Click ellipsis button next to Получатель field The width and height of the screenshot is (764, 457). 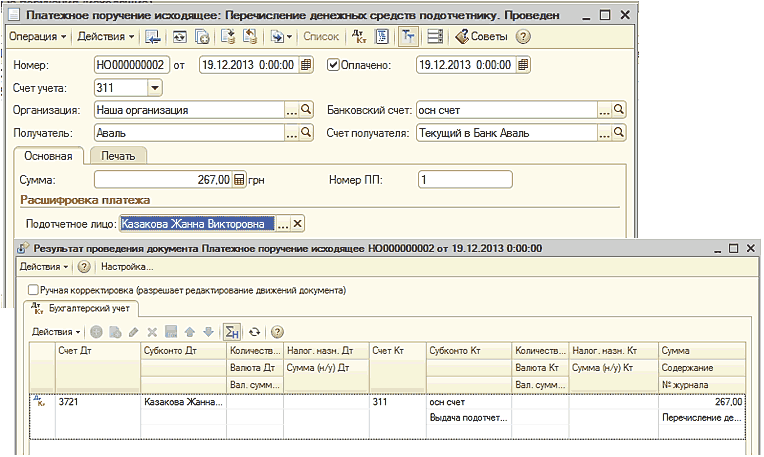click(x=292, y=132)
